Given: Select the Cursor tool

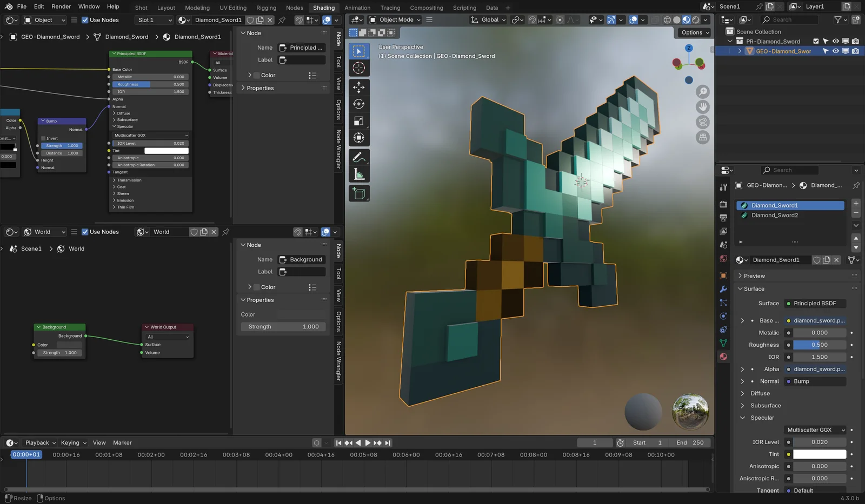Looking at the screenshot, I should (x=359, y=68).
